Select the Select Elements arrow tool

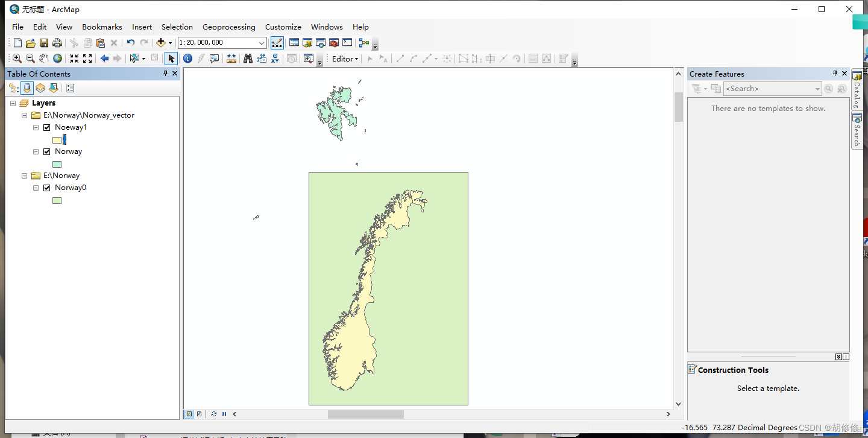171,59
